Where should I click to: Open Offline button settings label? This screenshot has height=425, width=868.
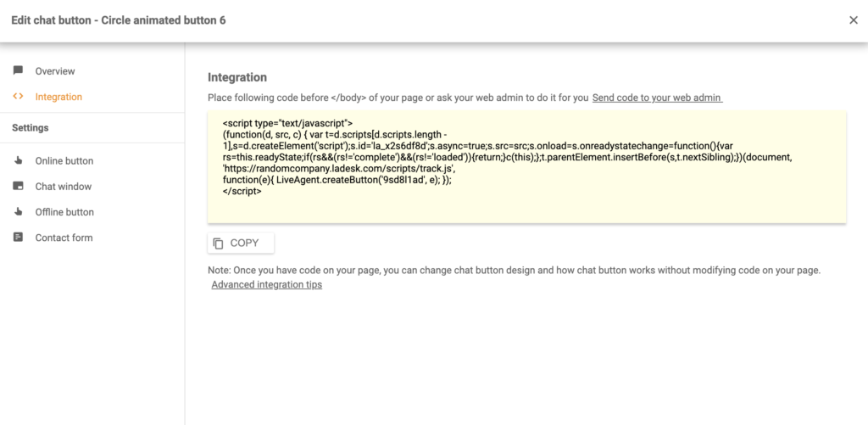64,212
